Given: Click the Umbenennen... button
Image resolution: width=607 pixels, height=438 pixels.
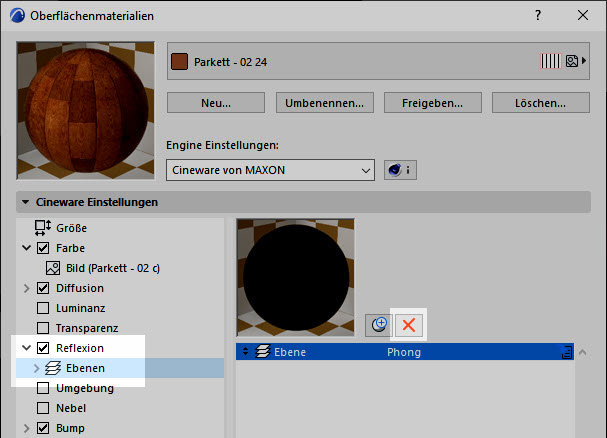Looking at the screenshot, I should tap(324, 103).
